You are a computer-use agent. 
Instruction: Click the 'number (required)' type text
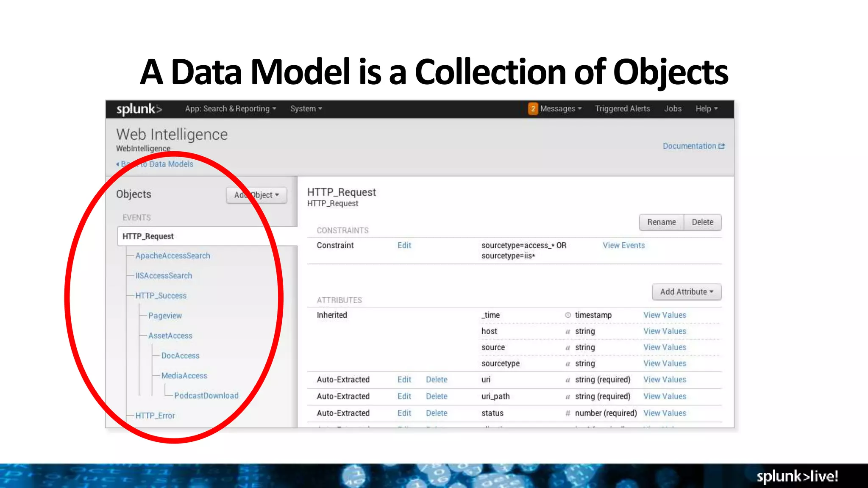606,413
